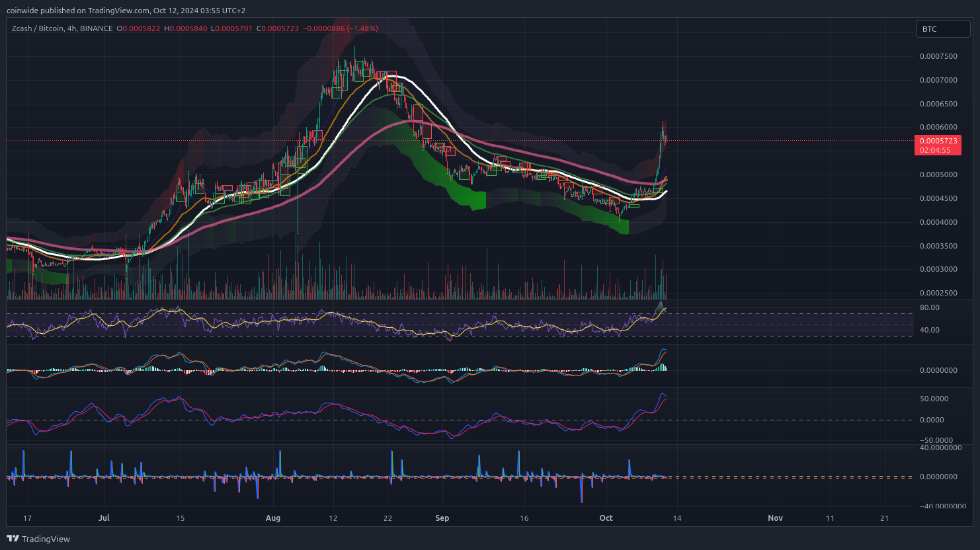Click the RSI 40.00 level label
Viewport: 980px width, 550px height.
pos(929,330)
